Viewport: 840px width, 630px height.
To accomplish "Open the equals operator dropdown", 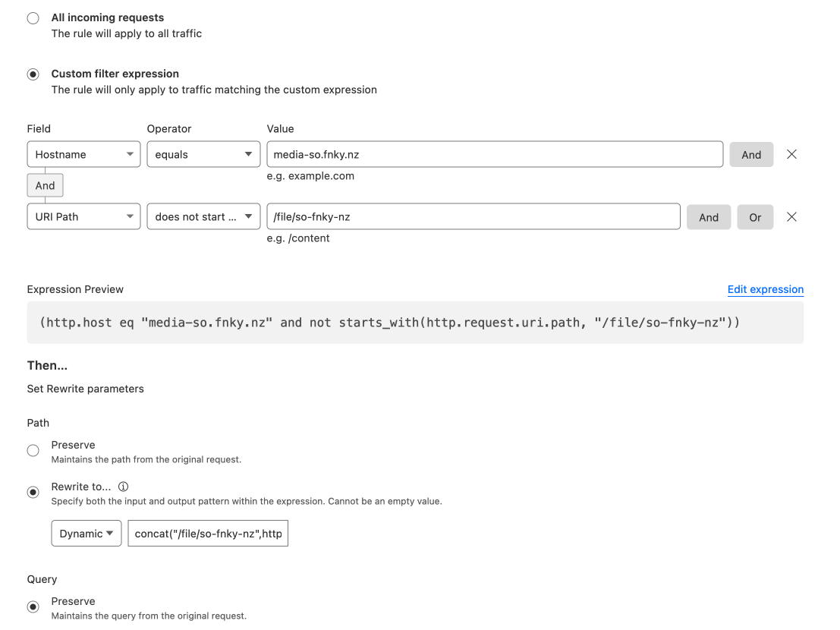I will (x=203, y=154).
